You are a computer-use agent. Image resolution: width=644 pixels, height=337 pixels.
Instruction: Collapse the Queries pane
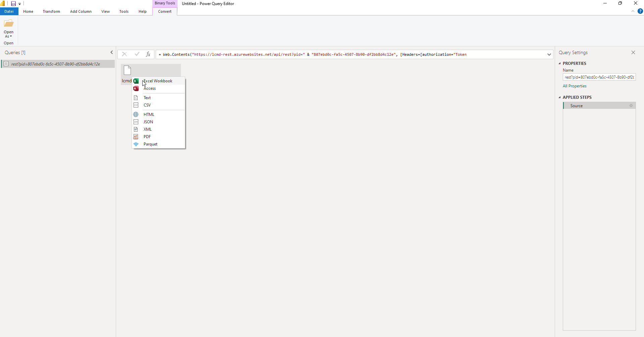tap(112, 52)
